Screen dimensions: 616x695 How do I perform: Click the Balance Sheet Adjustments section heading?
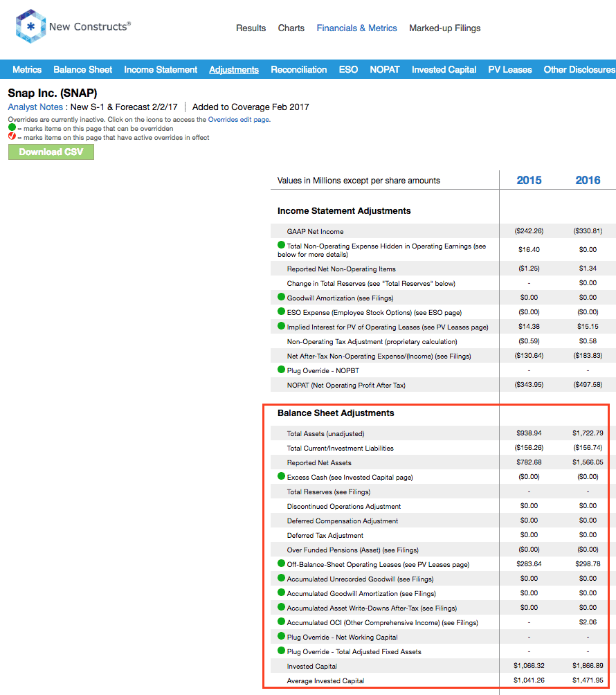pyautogui.click(x=336, y=413)
